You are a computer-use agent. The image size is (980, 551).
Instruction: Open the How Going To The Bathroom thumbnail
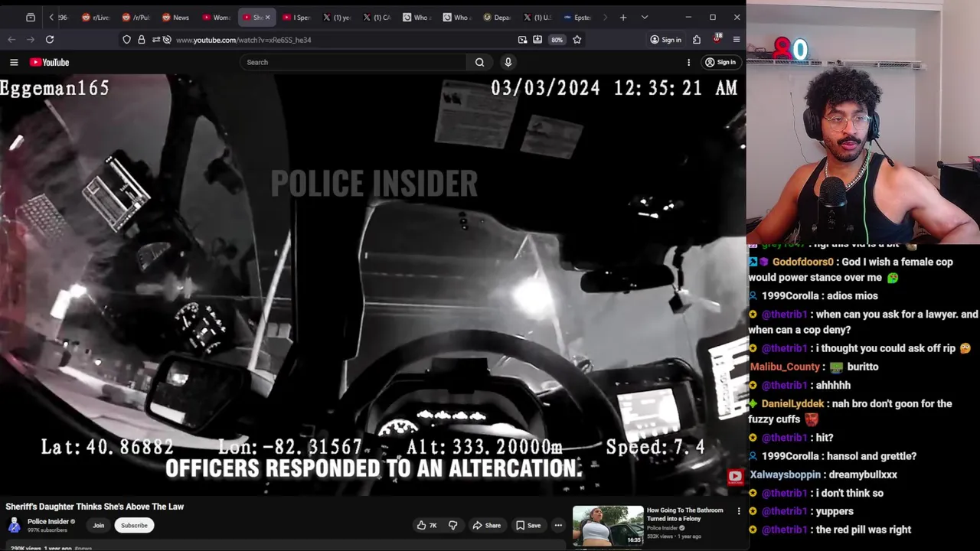point(608,526)
